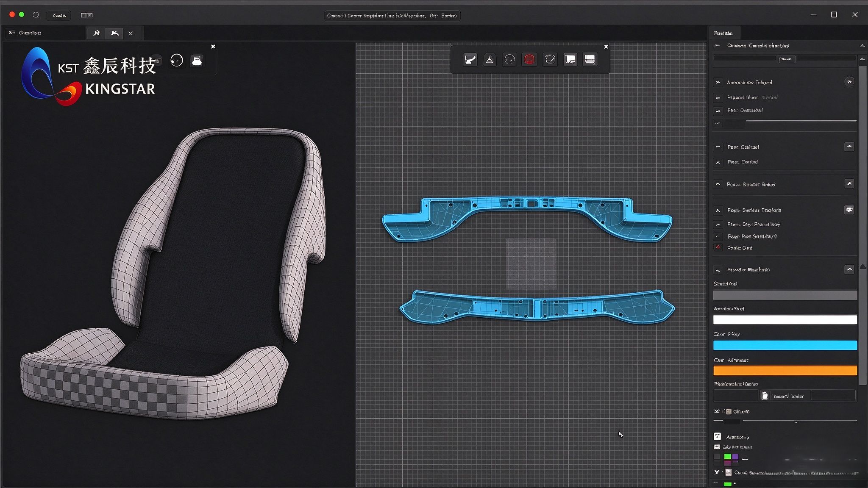Image resolution: width=868 pixels, height=488 pixels.
Task: Click the clipboard icon beside the lower input field
Action: pos(765,396)
